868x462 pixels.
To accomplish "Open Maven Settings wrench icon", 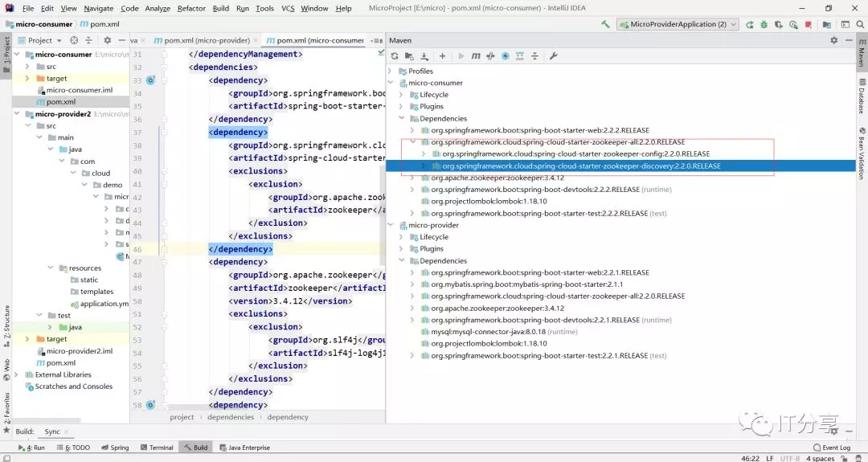I will coord(553,56).
